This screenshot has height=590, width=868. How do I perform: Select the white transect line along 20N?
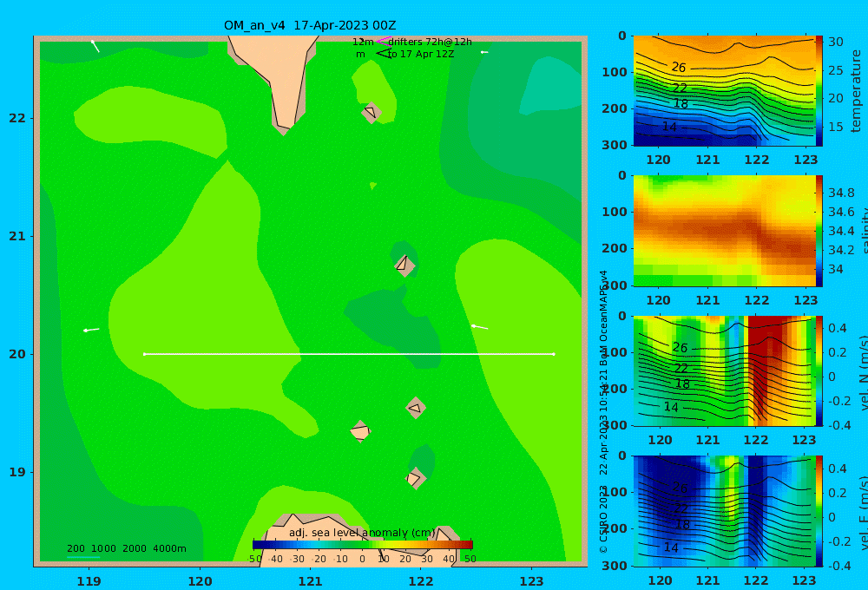[349, 354]
